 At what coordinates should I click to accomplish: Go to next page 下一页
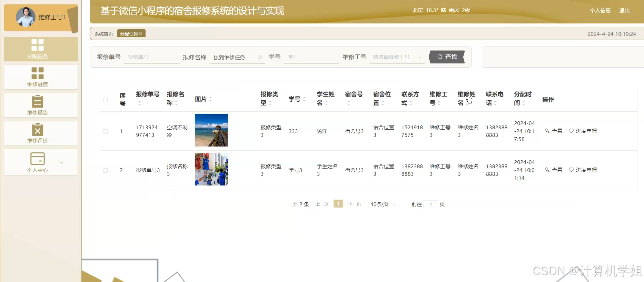[x=355, y=204]
